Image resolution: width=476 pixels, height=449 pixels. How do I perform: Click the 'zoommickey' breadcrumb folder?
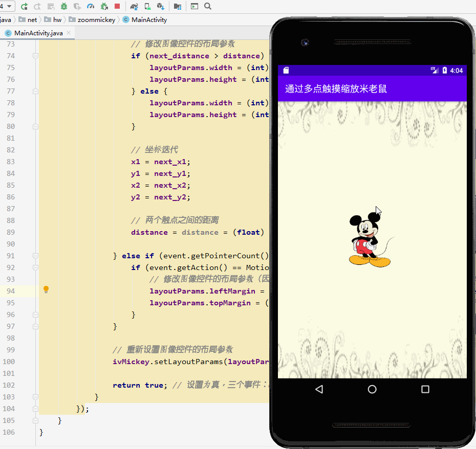click(92, 20)
